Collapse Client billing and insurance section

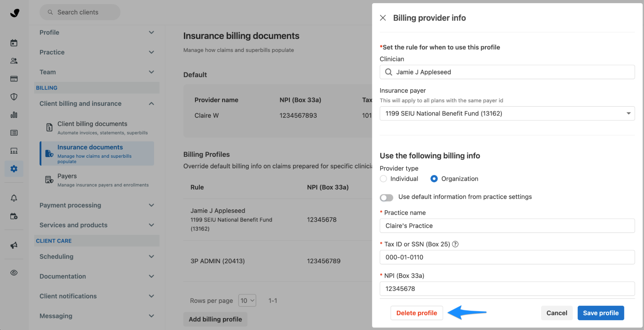(x=97, y=104)
